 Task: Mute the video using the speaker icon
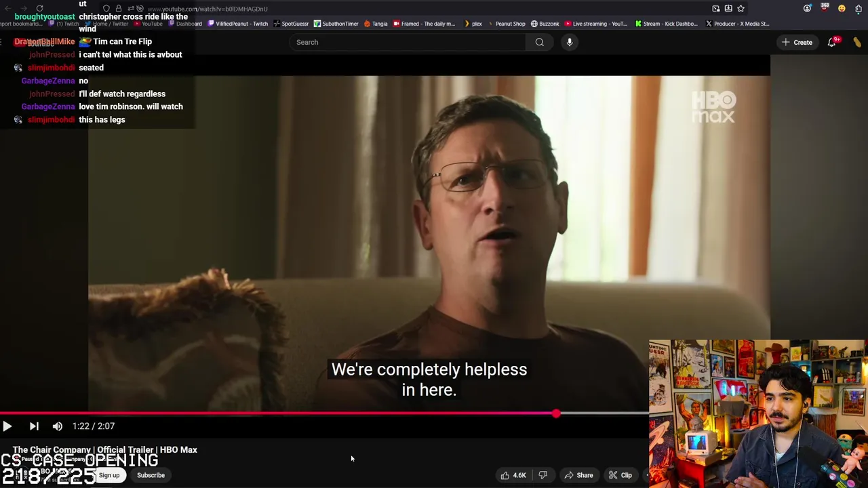click(x=58, y=426)
